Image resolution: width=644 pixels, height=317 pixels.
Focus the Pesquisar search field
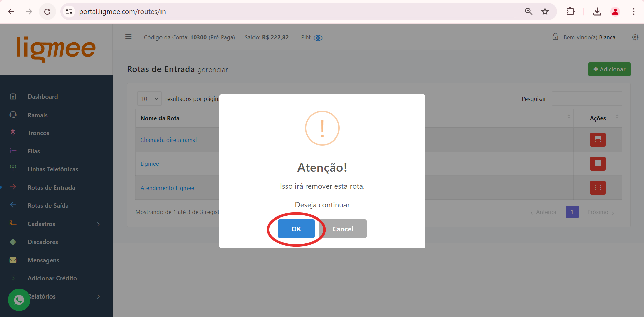(587, 99)
